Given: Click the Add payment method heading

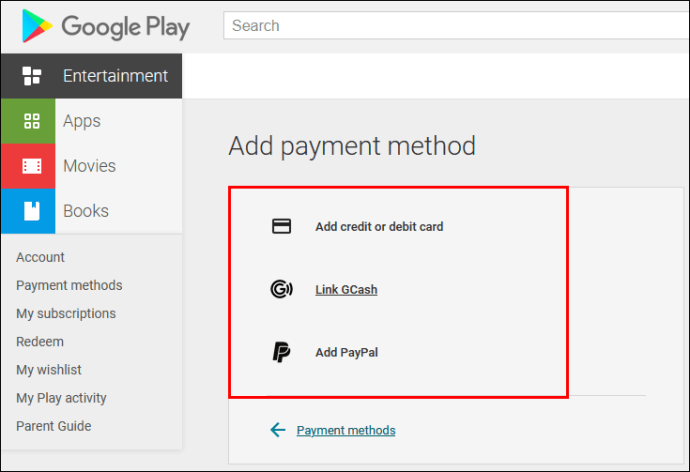Looking at the screenshot, I should click(x=352, y=146).
